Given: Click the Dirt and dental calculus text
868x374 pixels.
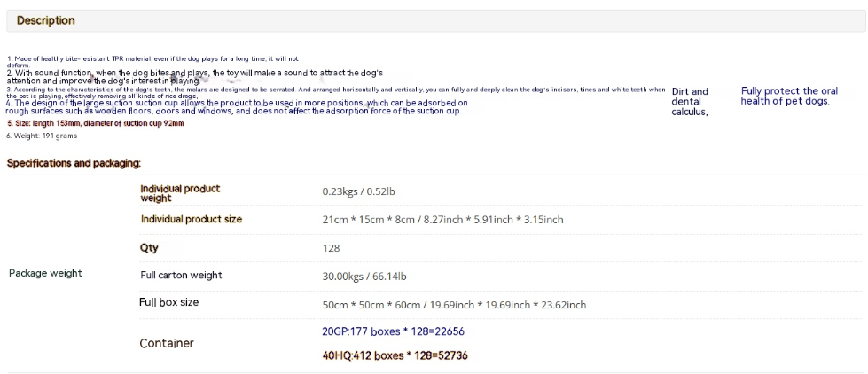Looking at the screenshot, I should [690, 102].
